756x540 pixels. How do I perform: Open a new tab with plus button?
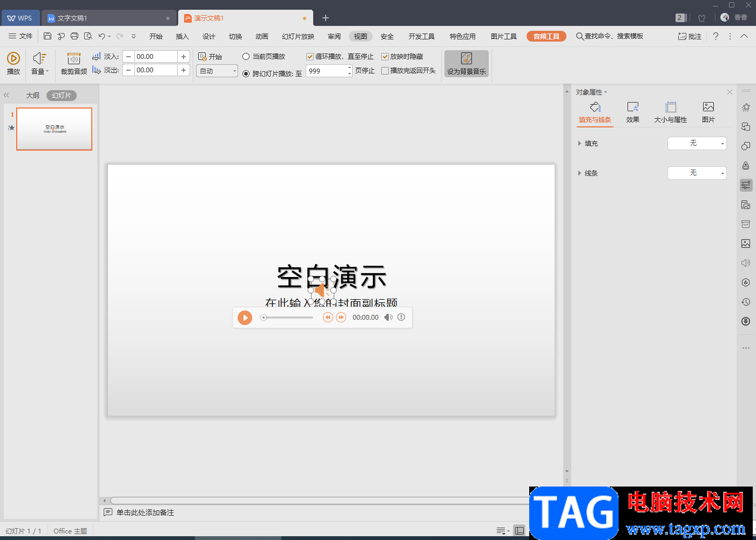(x=326, y=18)
